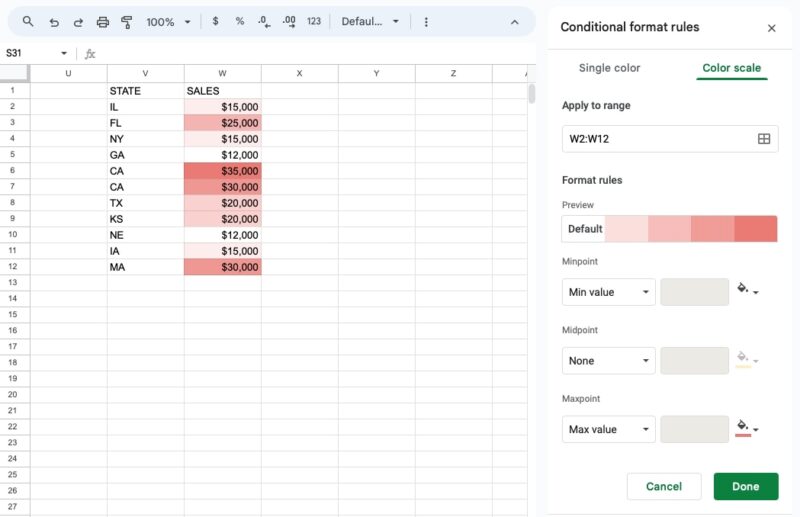Select the $25,000 cell

pyautogui.click(x=222, y=123)
